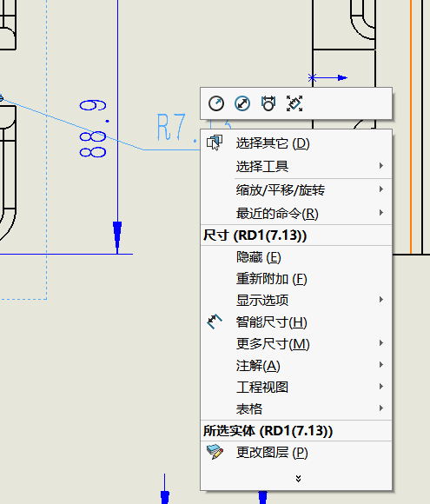Click the submenu arrow for 更多尺寸(M)
Image resolution: width=430 pixels, height=504 pixels.
click(381, 342)
